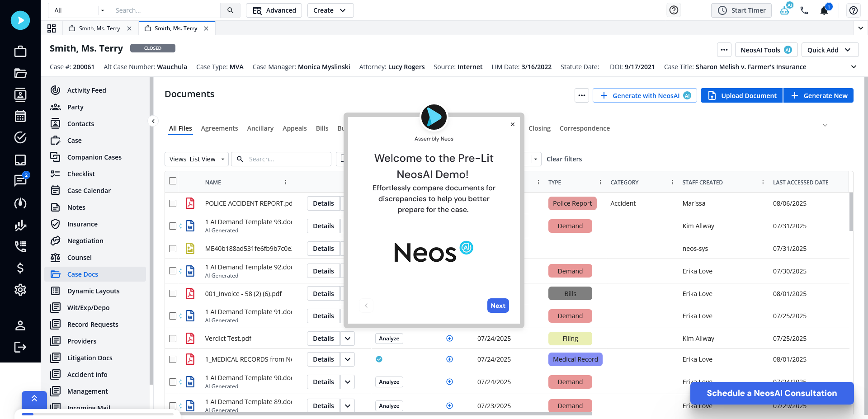Viewport: 868px width, 419px height.
Task: Toggle the select-all checkbox in table header
Action: 173,181
